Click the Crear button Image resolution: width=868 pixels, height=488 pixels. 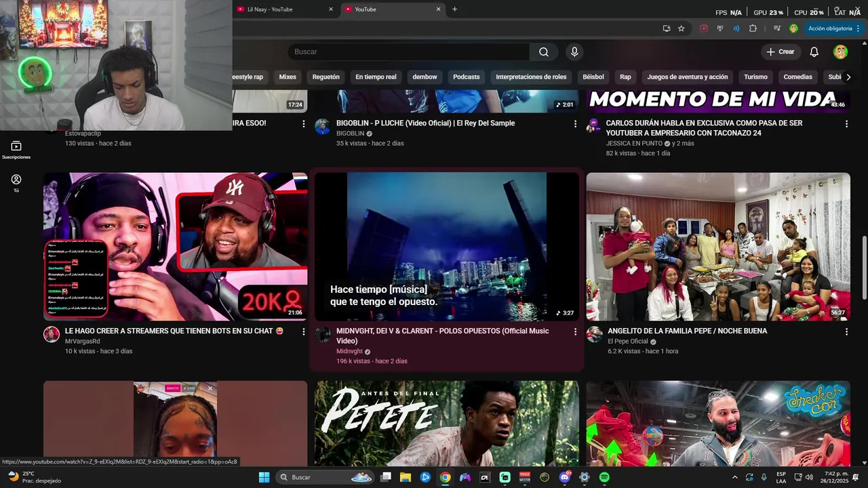click(x=781, y=52)
